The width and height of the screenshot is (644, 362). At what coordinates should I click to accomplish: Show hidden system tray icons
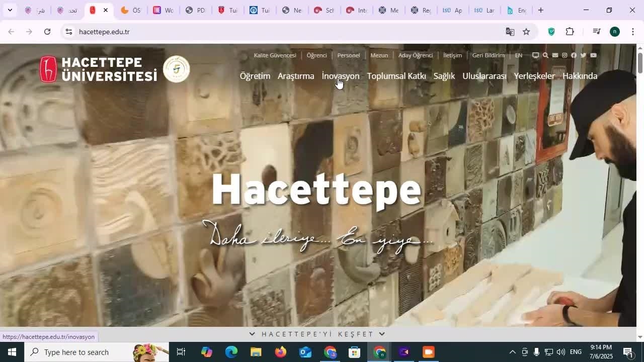tap(512, 352)
